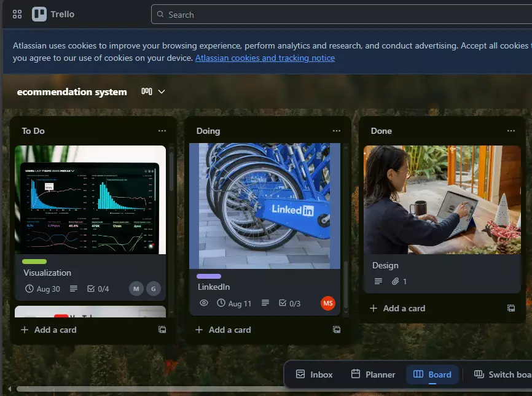Open the Planner tab

tap(374, 375)
